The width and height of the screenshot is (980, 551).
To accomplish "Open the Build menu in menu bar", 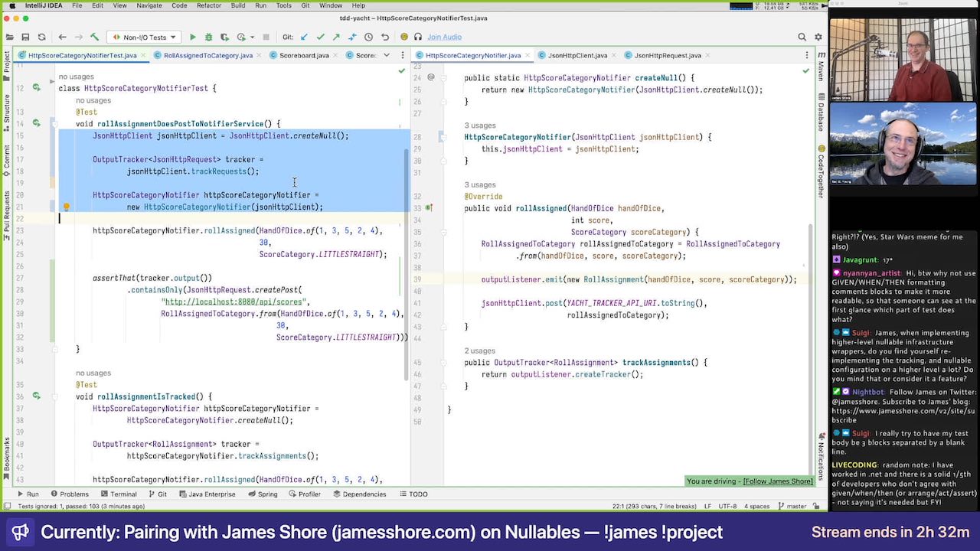I will tap(238, 5).
